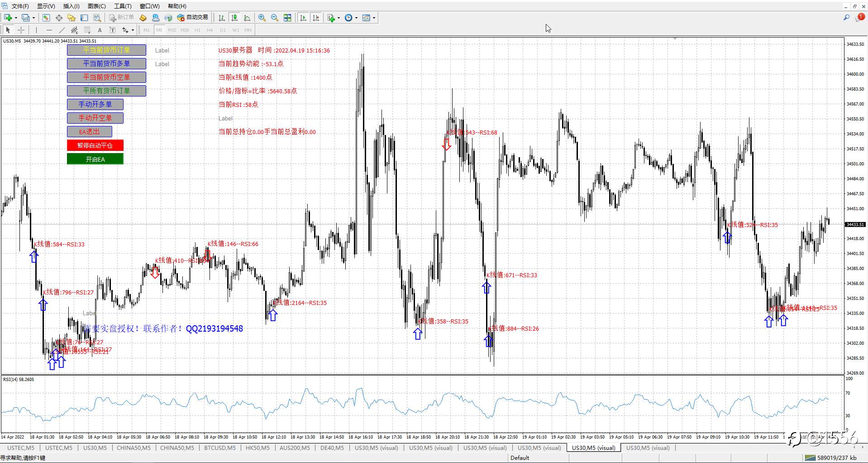Click the 新订单 new order button
Screen dimensions: 868x463
(x=121, y=18)
